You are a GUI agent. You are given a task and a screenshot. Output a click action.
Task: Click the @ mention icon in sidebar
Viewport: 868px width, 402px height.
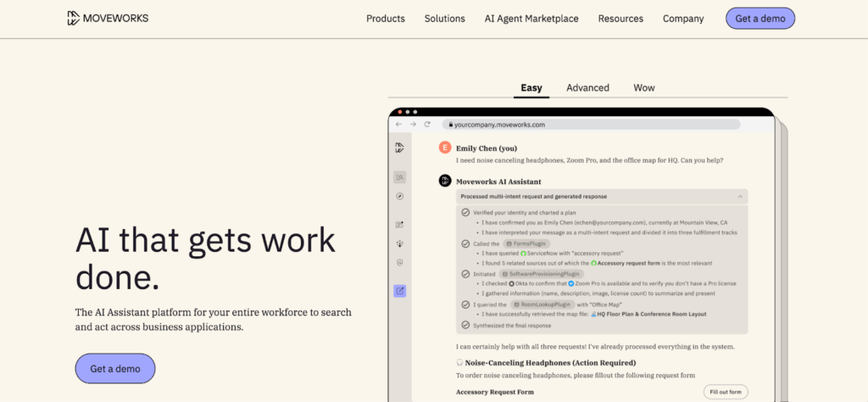(400, 263)
